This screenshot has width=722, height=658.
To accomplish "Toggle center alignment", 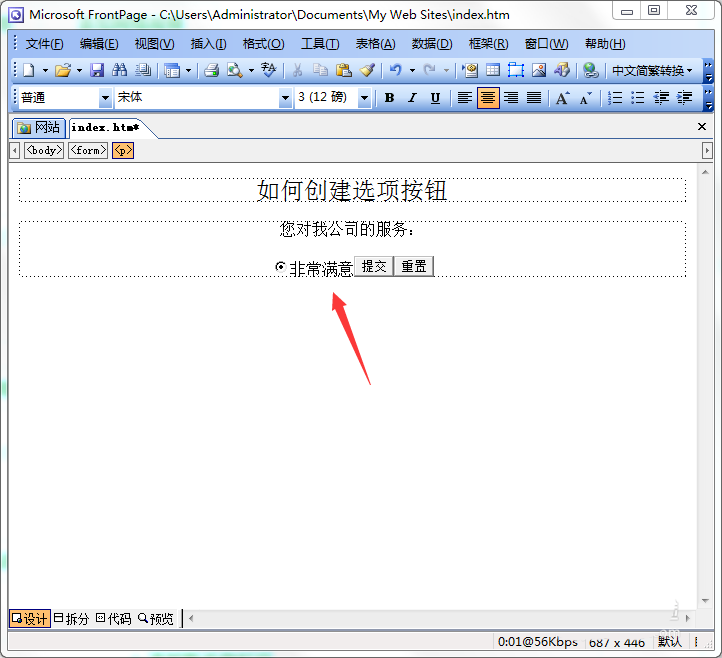I will point(488,98).
